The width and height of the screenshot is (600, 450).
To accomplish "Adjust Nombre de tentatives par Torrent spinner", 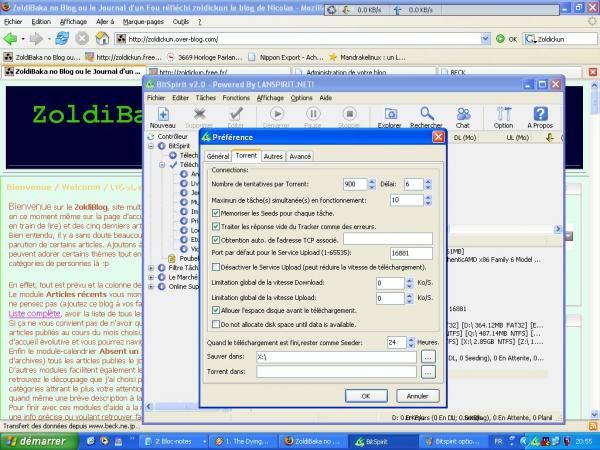I will (x=372, y=184).
